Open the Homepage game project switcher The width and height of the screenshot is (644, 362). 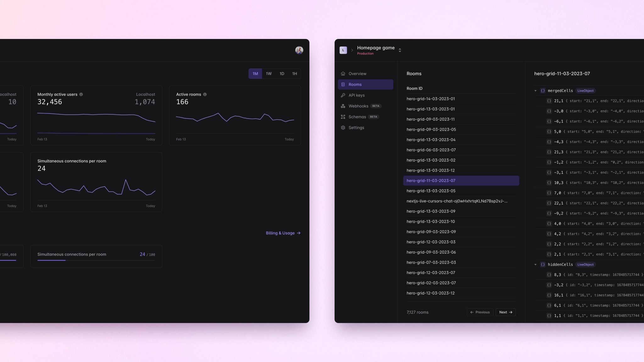coord(400,50)
